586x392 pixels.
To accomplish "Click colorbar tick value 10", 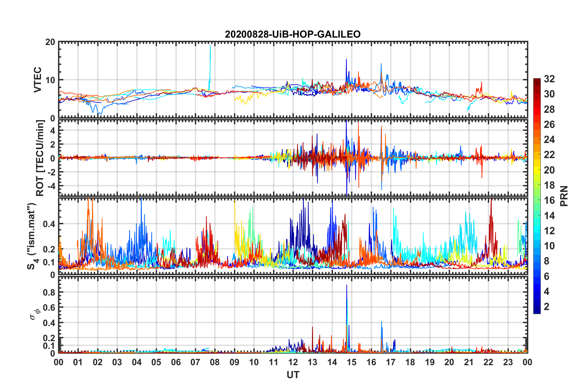I will [x=549, y=246].
